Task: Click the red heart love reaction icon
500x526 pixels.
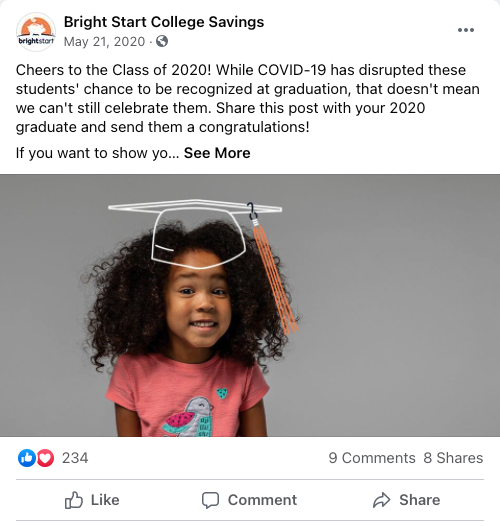Action: pyautogui.click(x=45, y=458)
